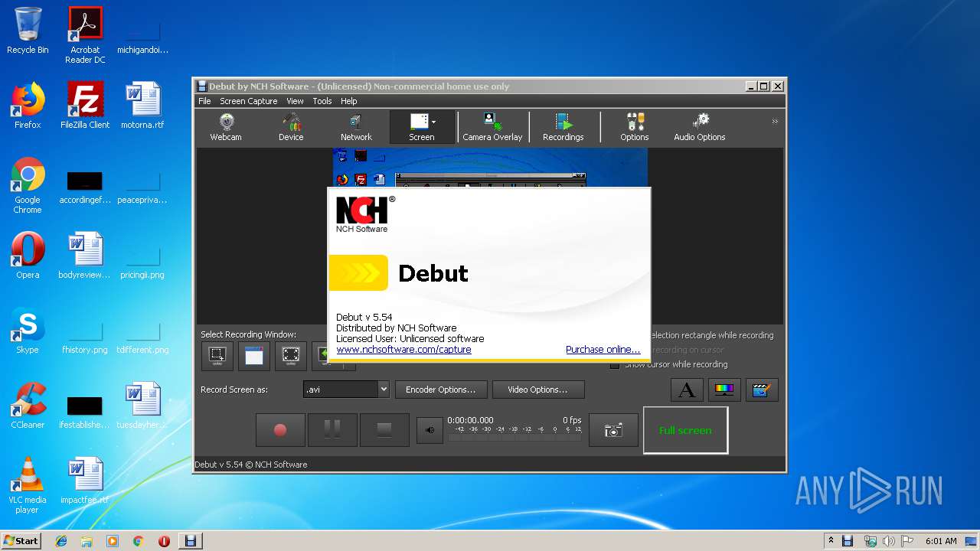This screenshot has height=551, width=980.
Task: Show hidden tray icons arrow
Action: 831,540
